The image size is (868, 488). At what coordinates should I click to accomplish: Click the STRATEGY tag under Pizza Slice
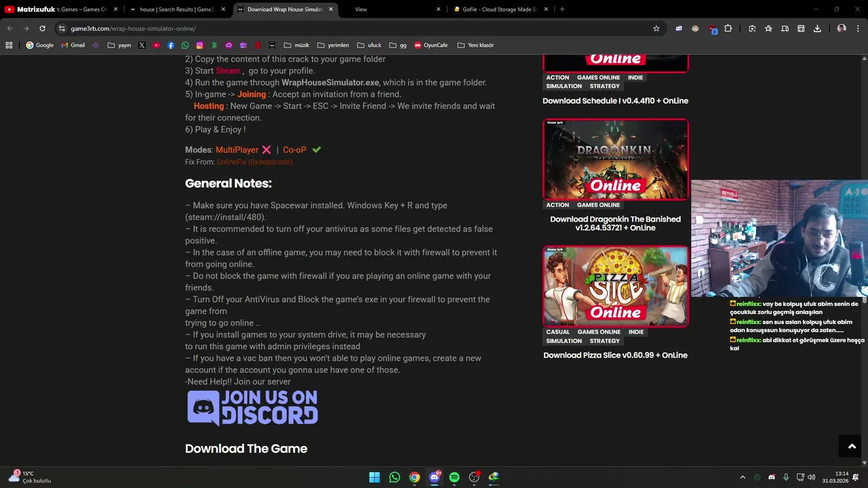click(x=604, y=341)
